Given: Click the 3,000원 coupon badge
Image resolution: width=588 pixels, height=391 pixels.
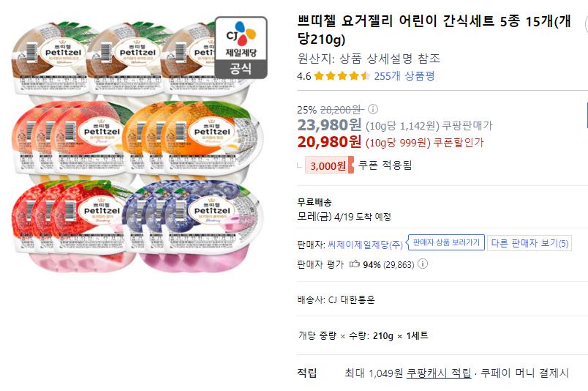Looking at the screenshot, I should click(328, 165).
